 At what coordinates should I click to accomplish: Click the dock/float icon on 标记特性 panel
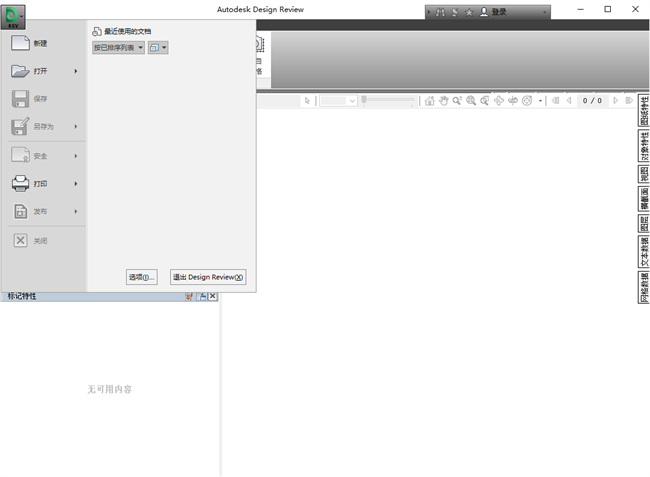tap(202, 296)
